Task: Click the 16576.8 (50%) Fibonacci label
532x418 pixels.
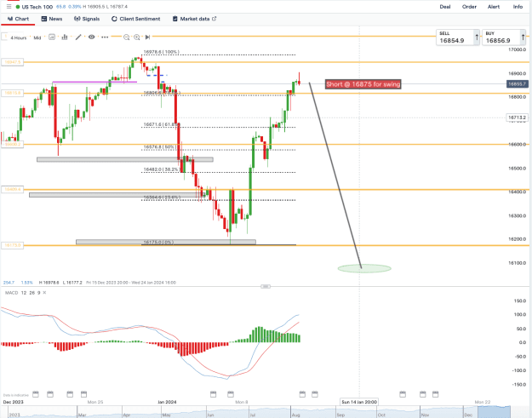Action: (159, 147)
